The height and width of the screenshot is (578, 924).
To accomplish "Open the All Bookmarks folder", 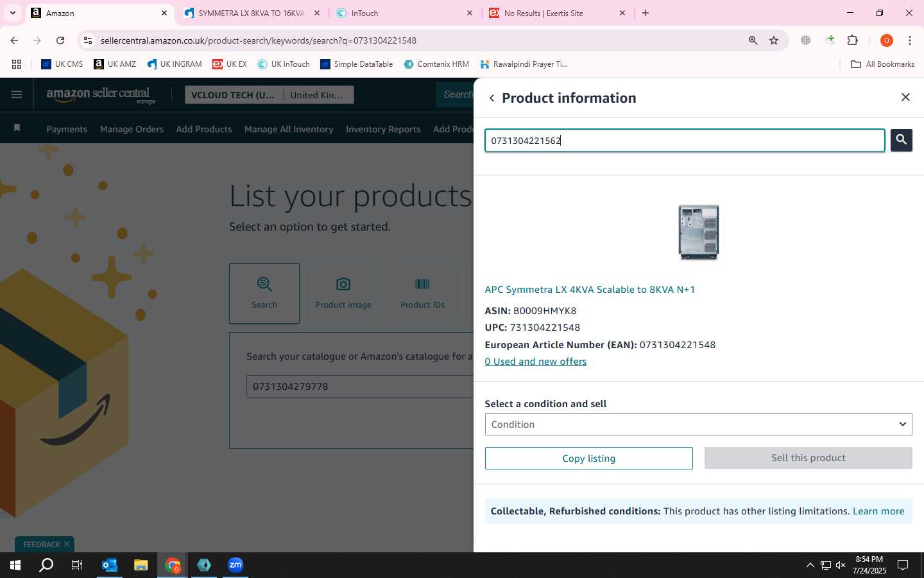I will [882, 64].
